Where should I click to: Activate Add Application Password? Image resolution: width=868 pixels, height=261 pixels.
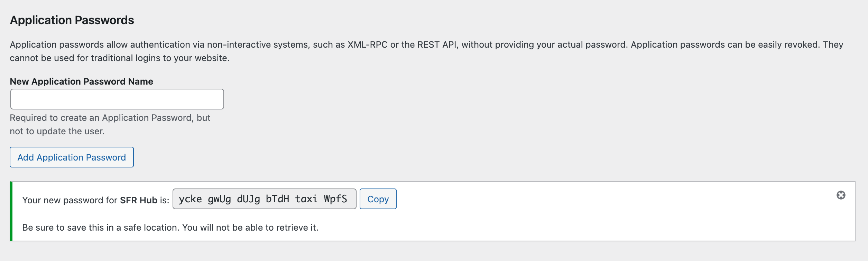tap(71, 157)
